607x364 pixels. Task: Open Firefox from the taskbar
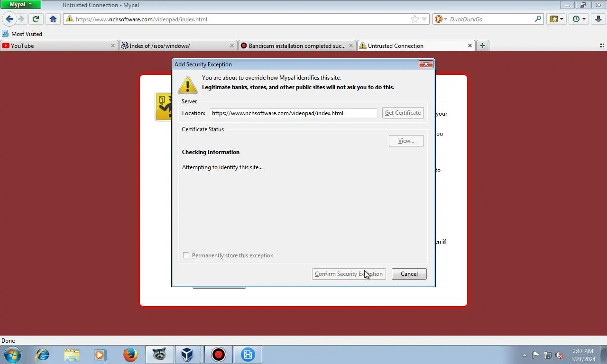(129, 355)
